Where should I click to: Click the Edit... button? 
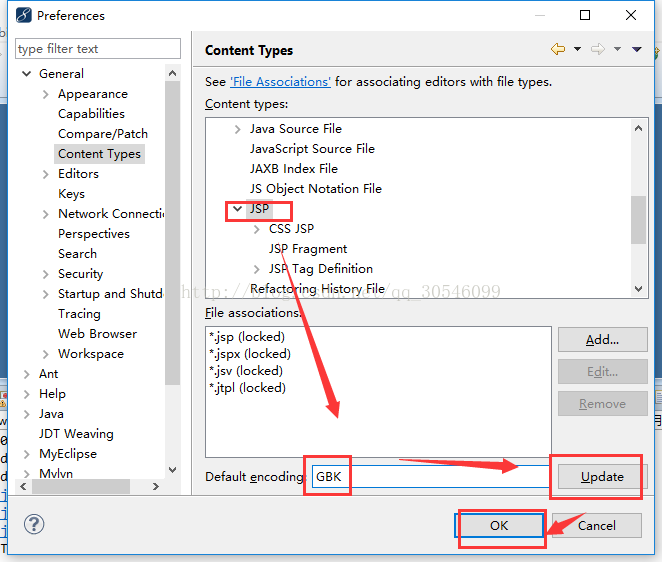602,372
